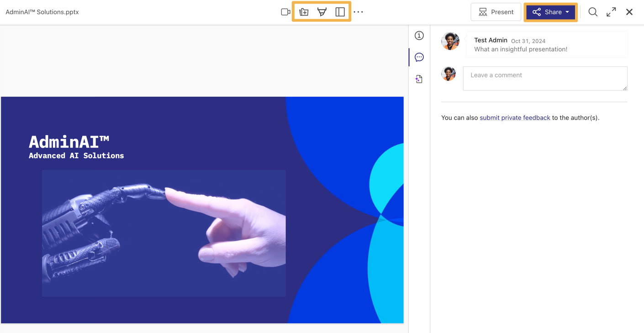Select the comments sidebar tab icon
Image resolution: width=644 pixels, height=333 pixels.
[x=419, y=57]
